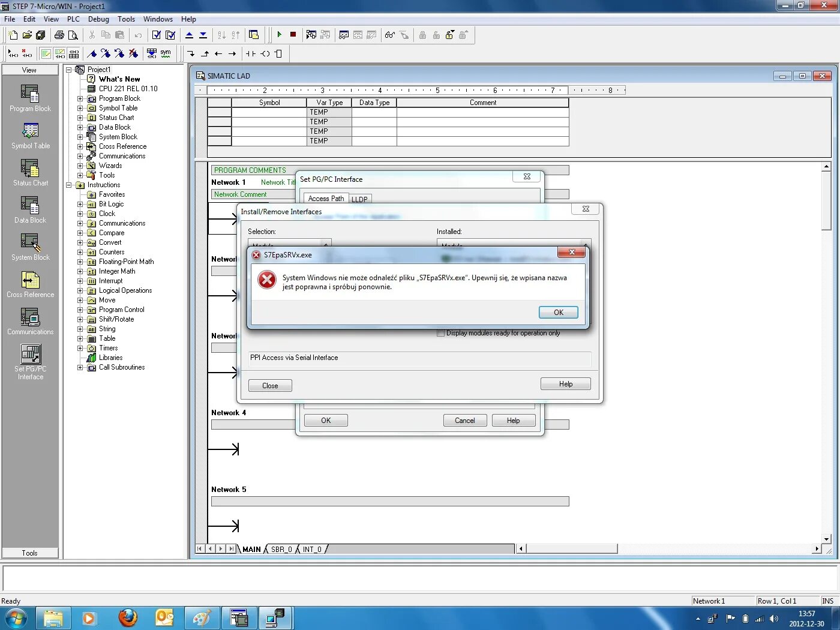Insert a contact from the LAD toolbar

251,53
